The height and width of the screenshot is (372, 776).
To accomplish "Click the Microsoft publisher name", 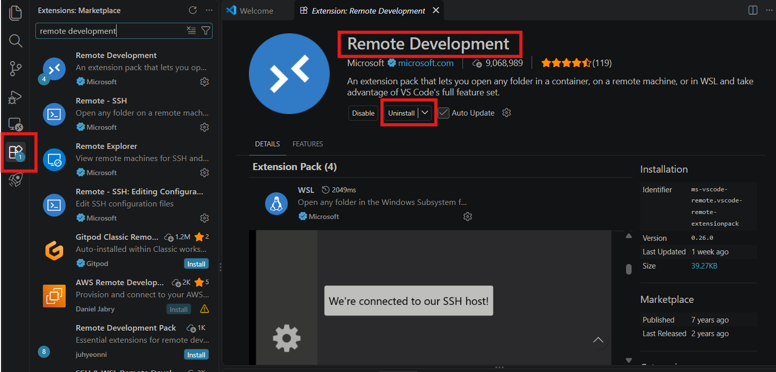I will [x=365, y=63].
